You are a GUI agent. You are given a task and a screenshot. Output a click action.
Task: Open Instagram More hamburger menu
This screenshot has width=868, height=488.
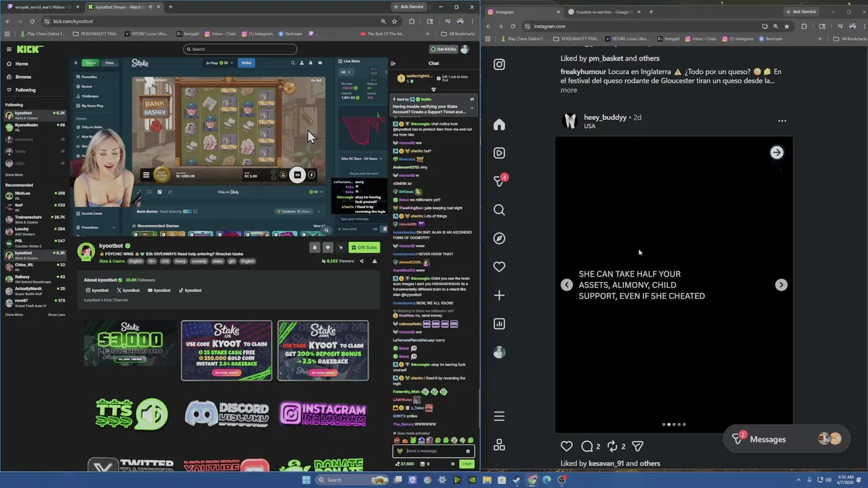pyautogui.click(x=499, y=416)
